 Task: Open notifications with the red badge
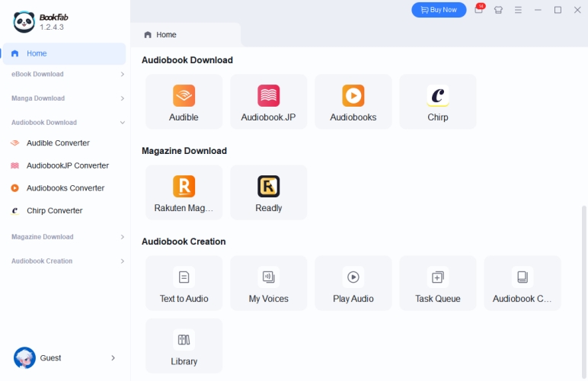(x=479, y=9)
